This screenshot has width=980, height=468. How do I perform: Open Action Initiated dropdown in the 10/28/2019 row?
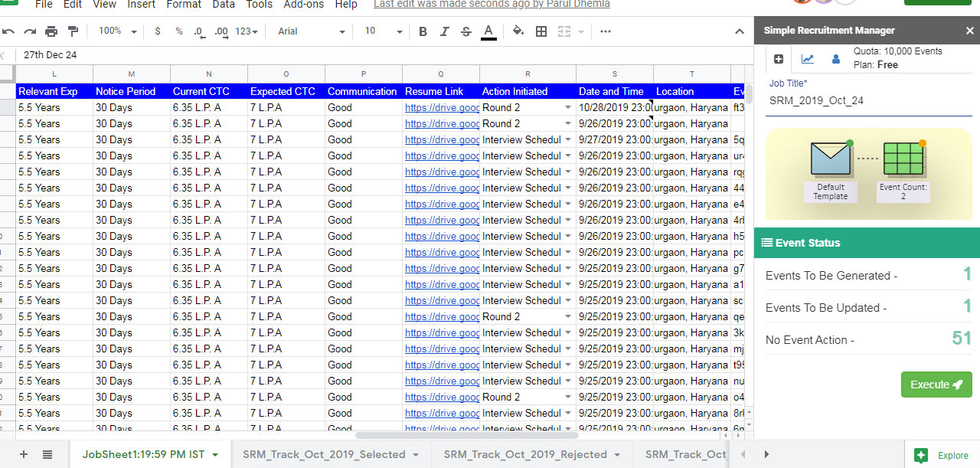(568, 108)
